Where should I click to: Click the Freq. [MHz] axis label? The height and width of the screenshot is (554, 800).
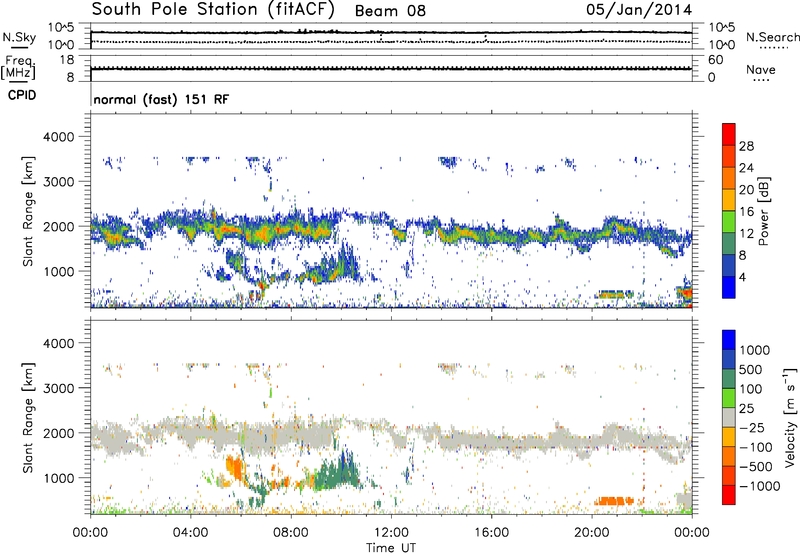(x=18, y=67)
